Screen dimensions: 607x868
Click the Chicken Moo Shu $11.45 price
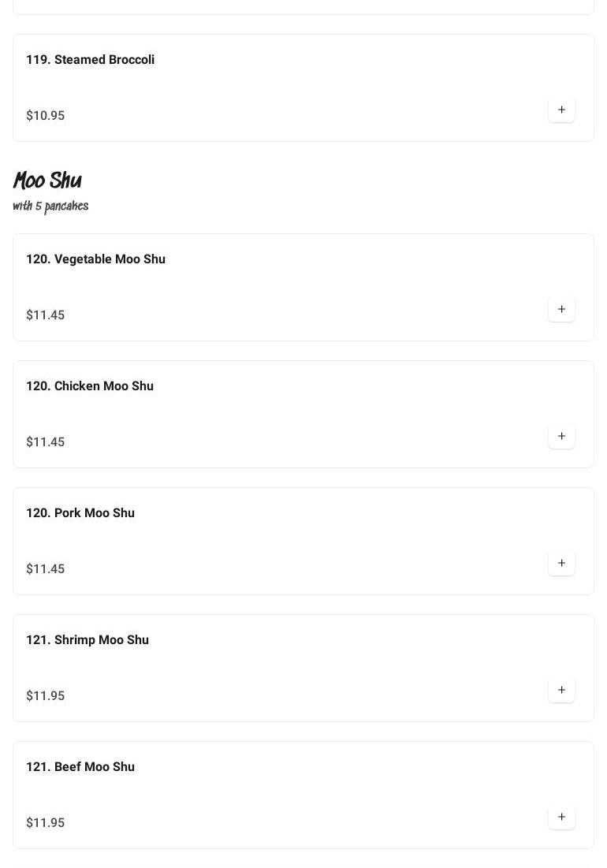coord(45,442)
